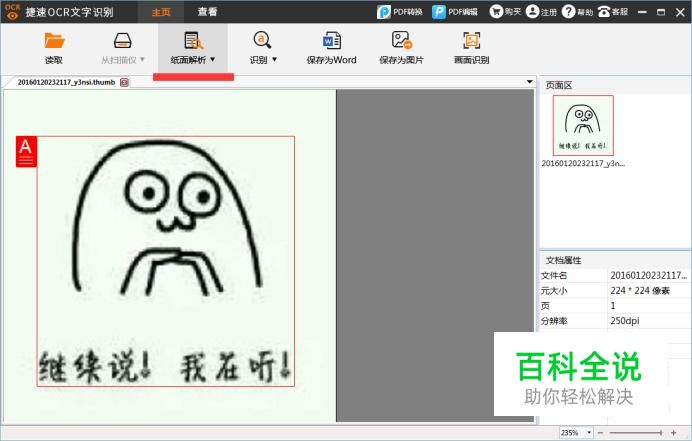This screenshot has height=441, width=692.
Task: Click the 224 * 224 像素 value
Action: click(640, 290)
